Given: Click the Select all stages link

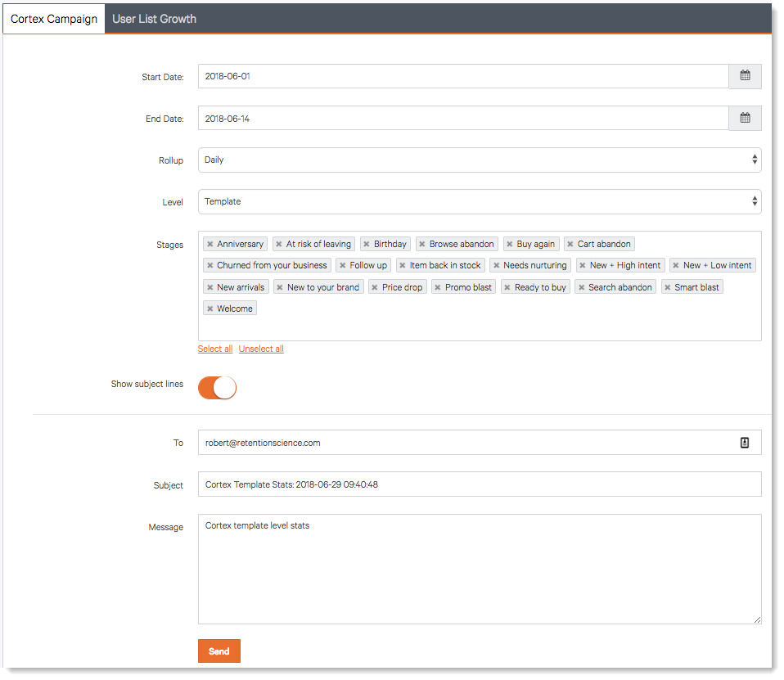Looking at the screenshot, I should pos(215,349).
